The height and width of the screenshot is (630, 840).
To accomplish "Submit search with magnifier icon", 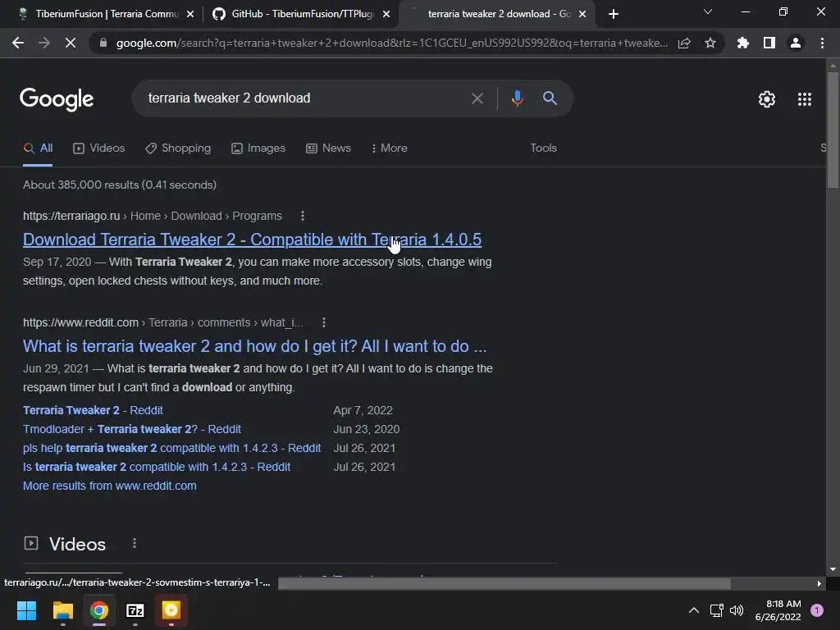I will coord(550,98).
